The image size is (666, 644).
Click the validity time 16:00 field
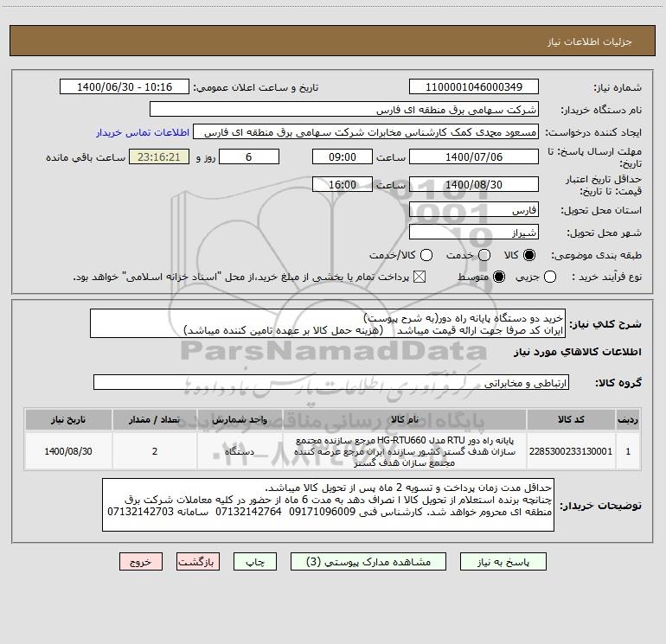(343, 184)
